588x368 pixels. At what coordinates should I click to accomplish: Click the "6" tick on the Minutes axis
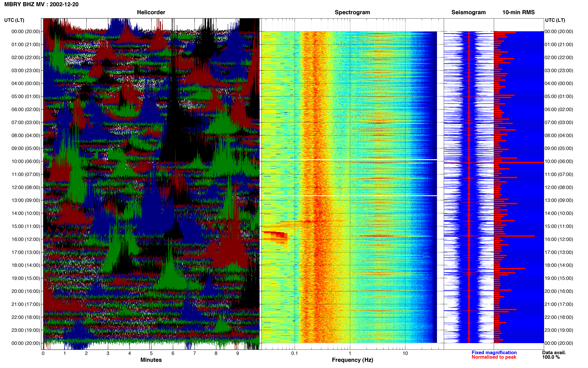click(173, 353)
